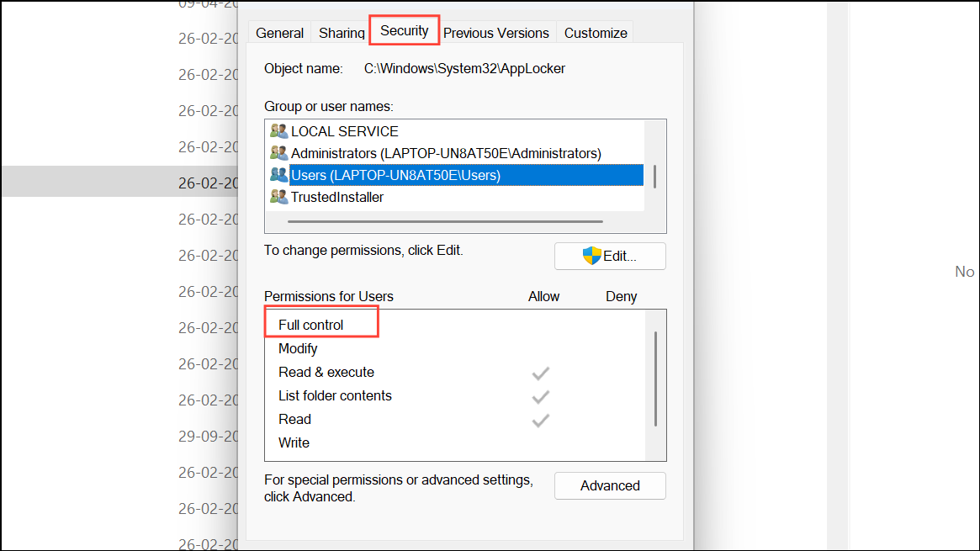Open the Previous Versions tab

[496, 32]
